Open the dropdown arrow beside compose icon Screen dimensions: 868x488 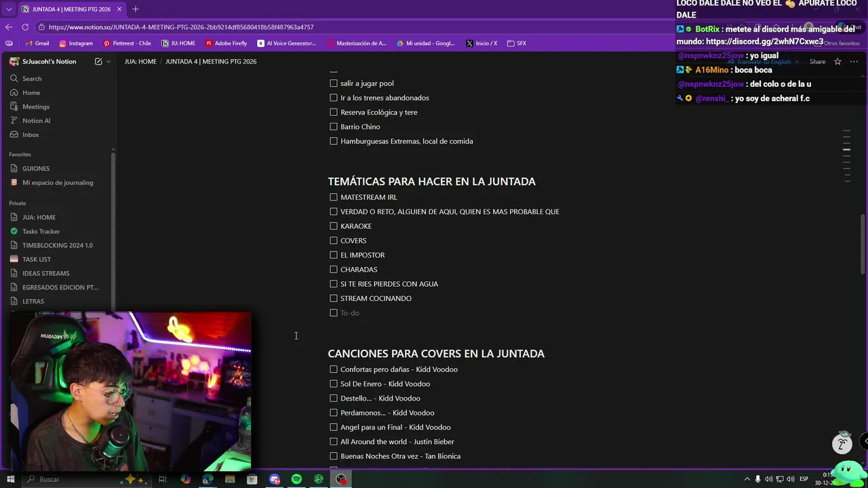click(x=108, y=62)
